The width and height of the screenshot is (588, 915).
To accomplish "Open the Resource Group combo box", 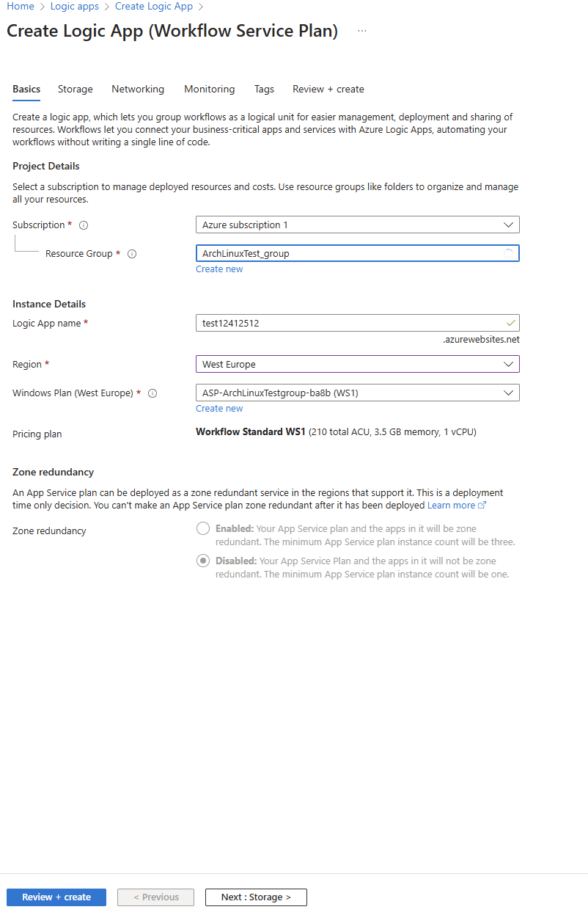I will 357,253.
